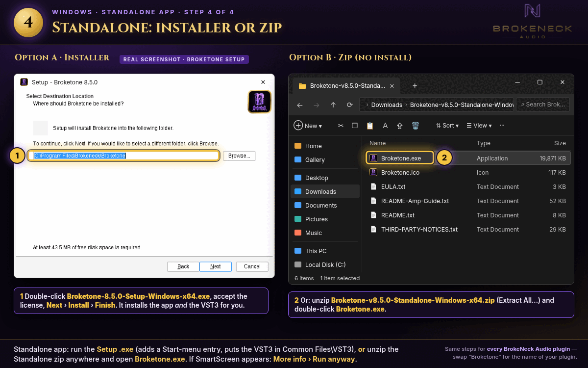588x368 pixels.
Task: Click the Setup window title bar icon
Action: point(24,82)
